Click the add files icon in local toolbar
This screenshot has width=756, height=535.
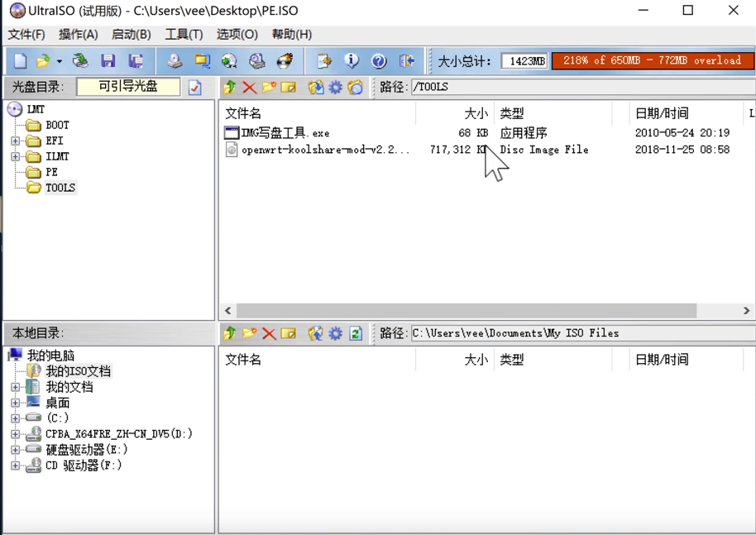(316, 333)
